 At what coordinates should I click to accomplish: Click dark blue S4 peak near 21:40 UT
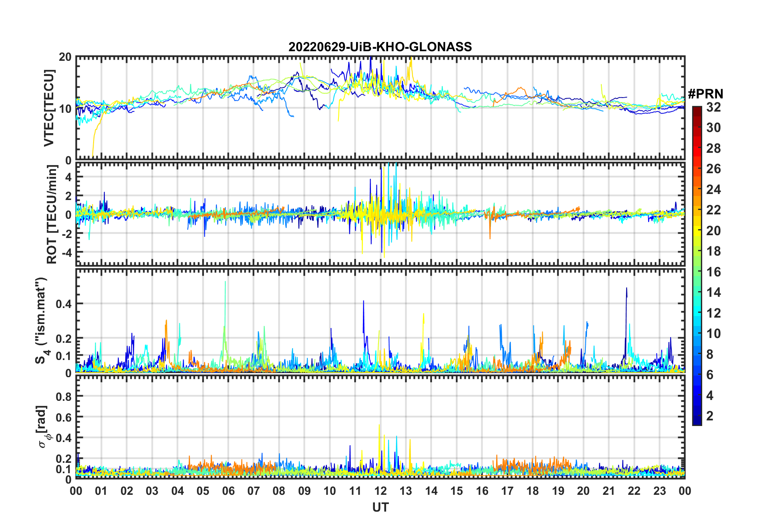pyautogui.click(x=627, y=292)
